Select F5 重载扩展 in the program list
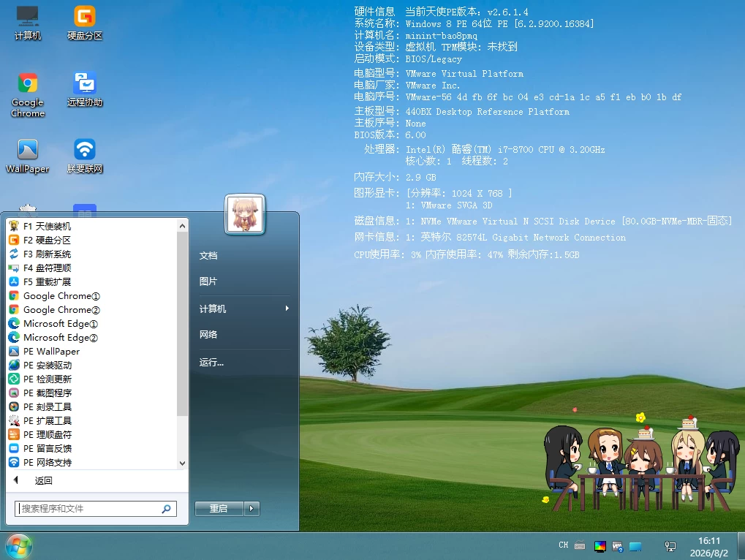745x560 pixels. coord(93,281)
